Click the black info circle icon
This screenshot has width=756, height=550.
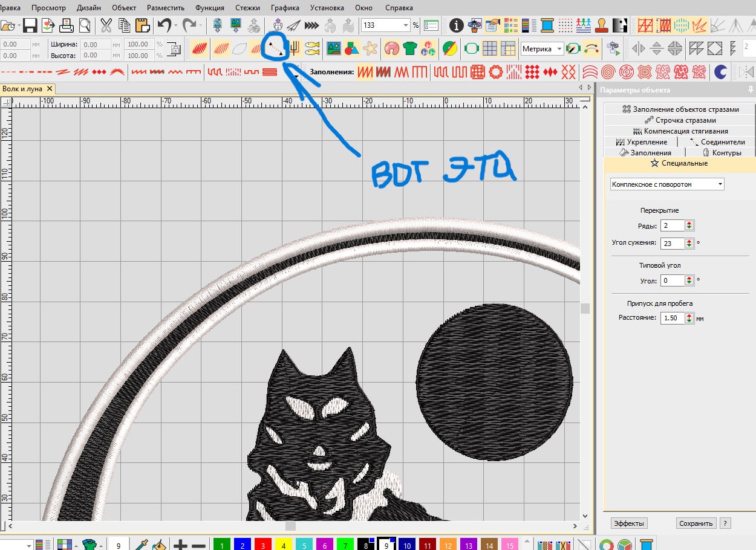[457, 25]
